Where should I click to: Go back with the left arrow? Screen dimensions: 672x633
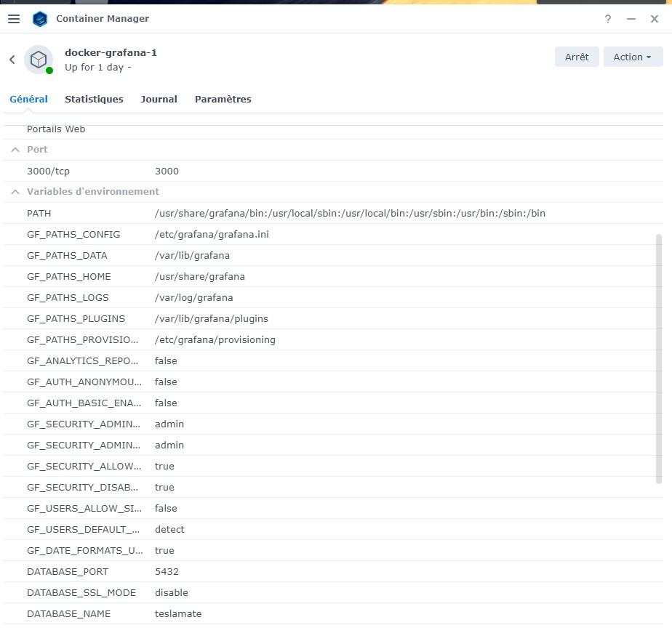click(12, 60)
